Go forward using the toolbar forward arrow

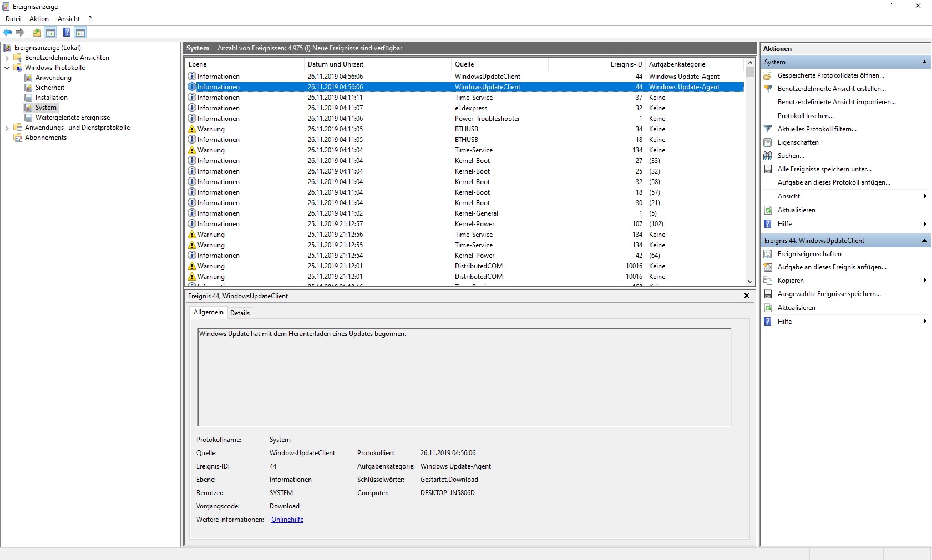pos(20,32)
